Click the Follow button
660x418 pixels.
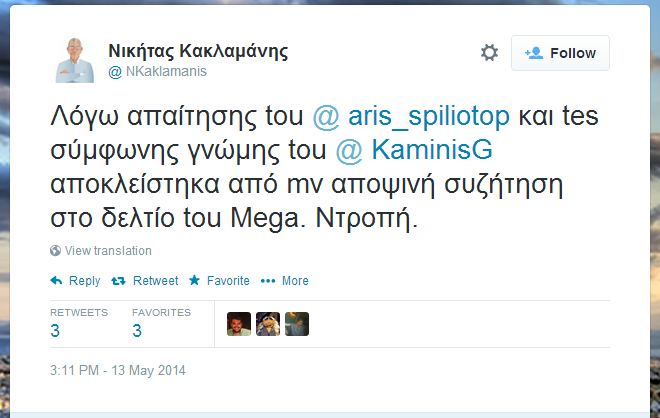(560, 53)
